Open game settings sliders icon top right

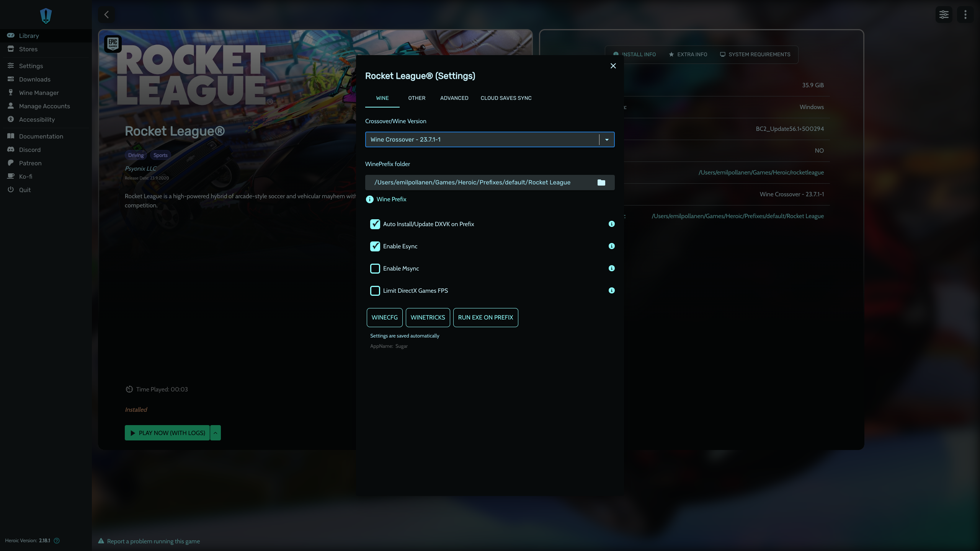pos(944,15)
